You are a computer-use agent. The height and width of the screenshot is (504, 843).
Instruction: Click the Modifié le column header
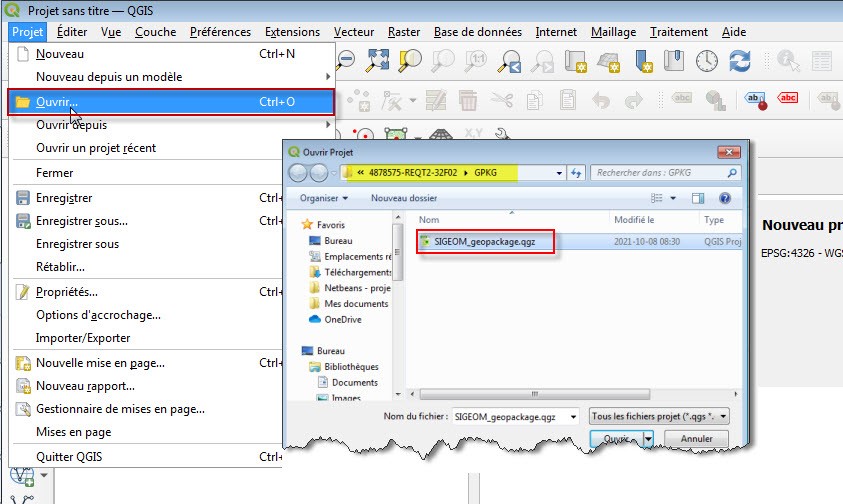[634, 219]
